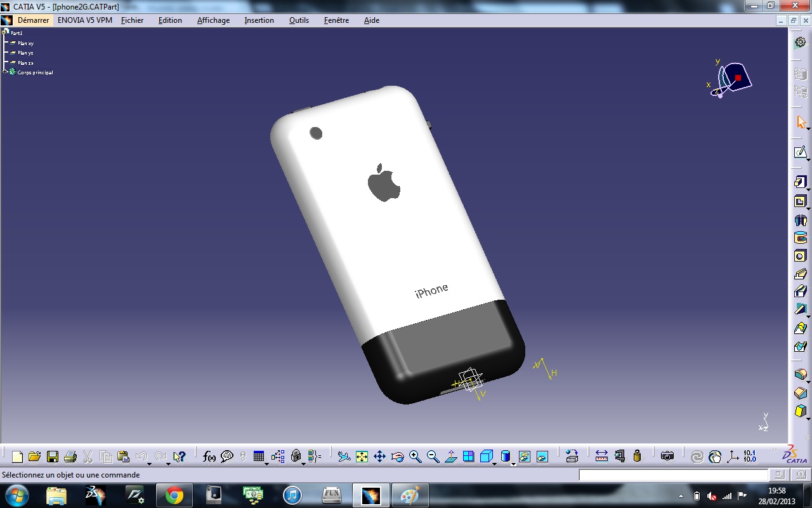Open the Edition menu
The height and width of the screenshot is (508, 812).
(x=170, y=20)
